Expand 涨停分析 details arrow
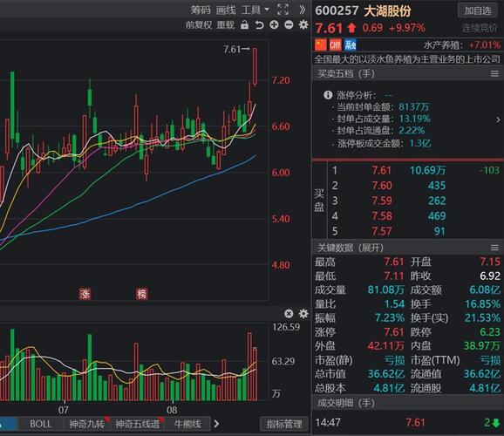 pos(498,119)
